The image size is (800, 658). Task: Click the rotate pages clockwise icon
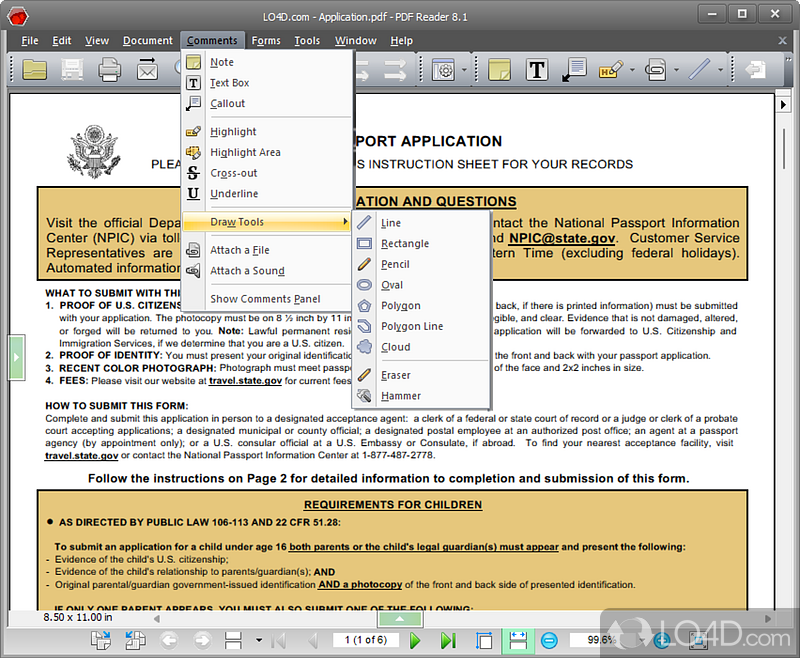101,640
